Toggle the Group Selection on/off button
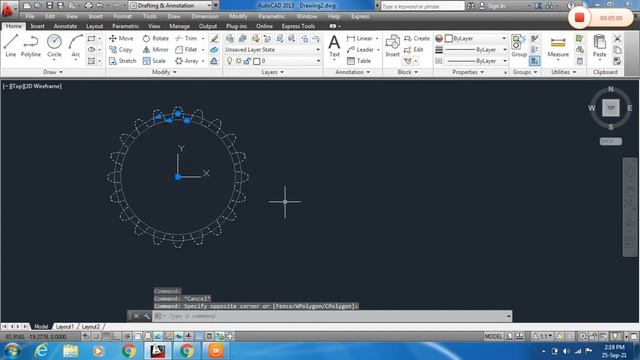The width and height of the screenshot is (640, 360). pyautogui.click(x=534, y=61)
